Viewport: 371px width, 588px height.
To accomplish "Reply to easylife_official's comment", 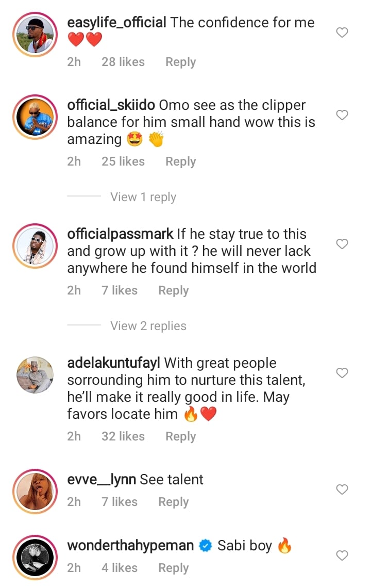I will (180, 62).
